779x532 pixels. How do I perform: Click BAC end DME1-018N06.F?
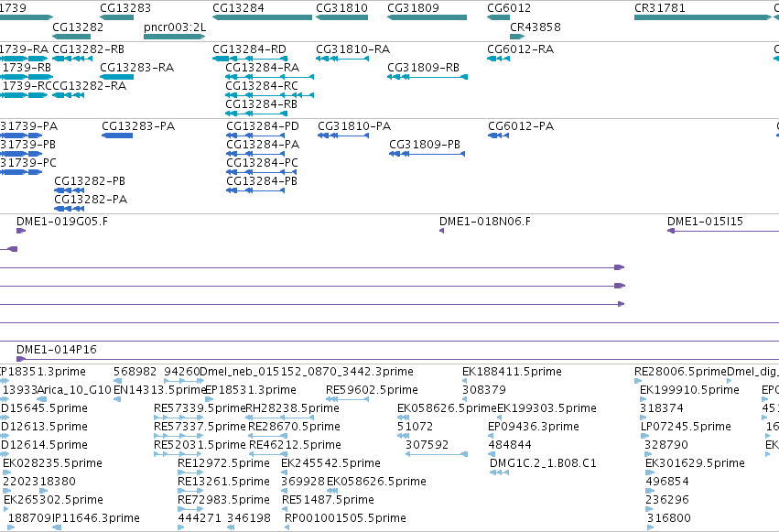(441, 231)
